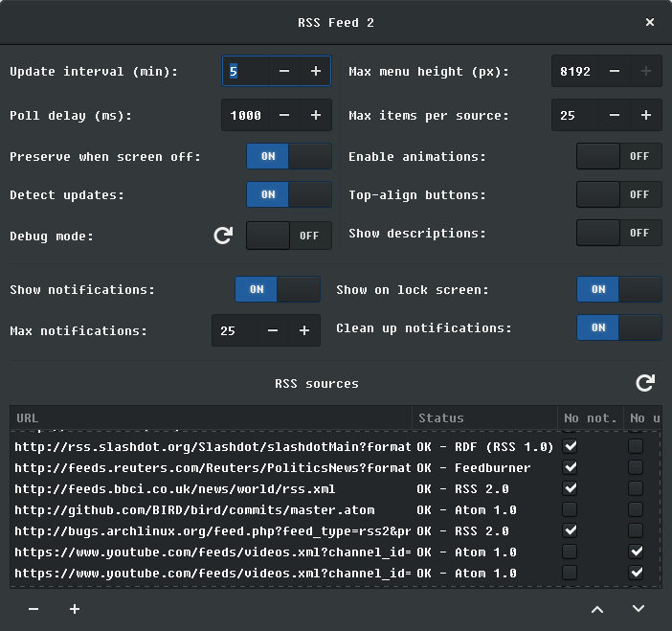Toggle Show on lock screen switch
The image size is (672, 631).
[x=619, y=289]
